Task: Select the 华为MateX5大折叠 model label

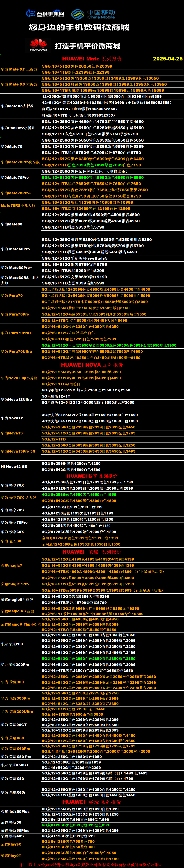Action: click(x=17, y=106)
